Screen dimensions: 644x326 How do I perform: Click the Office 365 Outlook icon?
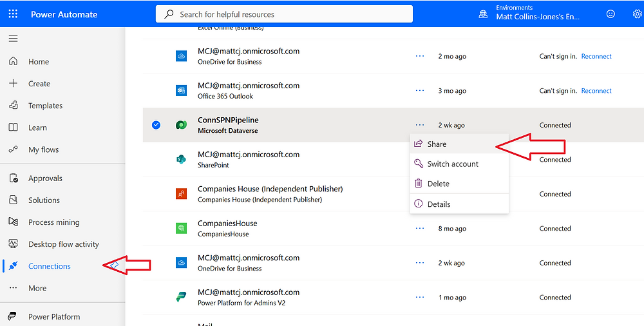coord(181,90)
